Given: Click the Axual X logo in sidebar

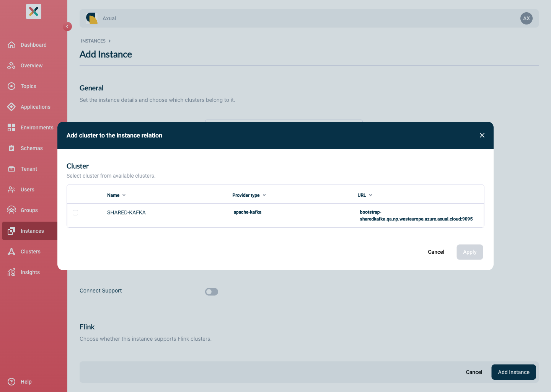Looking at the screenshot, I should 34,11.
